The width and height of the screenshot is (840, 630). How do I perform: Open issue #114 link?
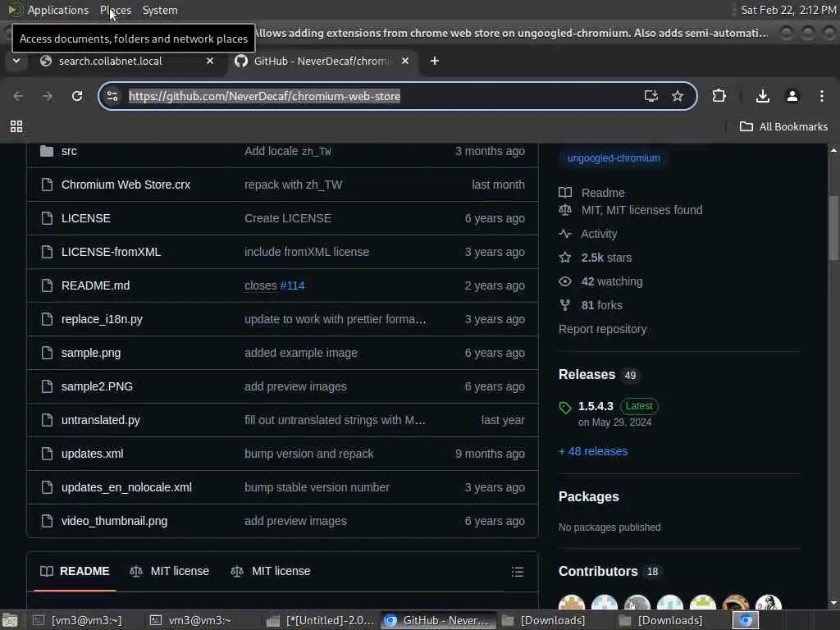coord(293,285)
